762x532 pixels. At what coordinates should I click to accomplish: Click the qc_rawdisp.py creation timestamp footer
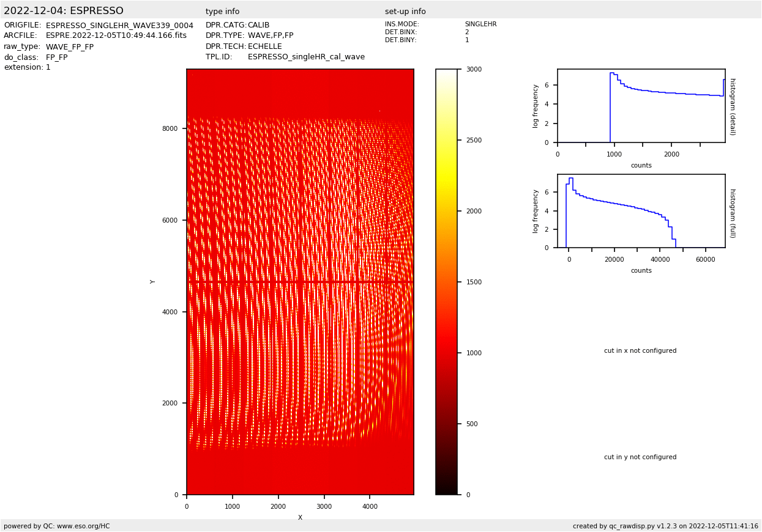665,526
